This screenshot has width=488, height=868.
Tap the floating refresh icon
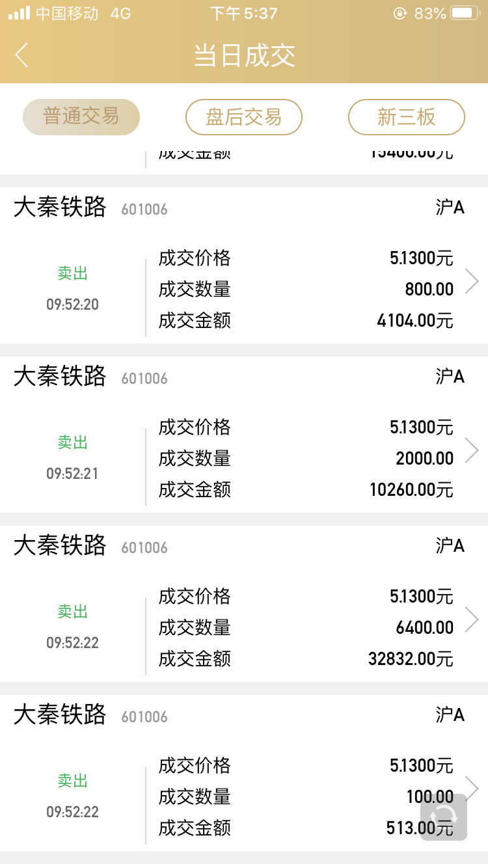[x=444, y=817]
